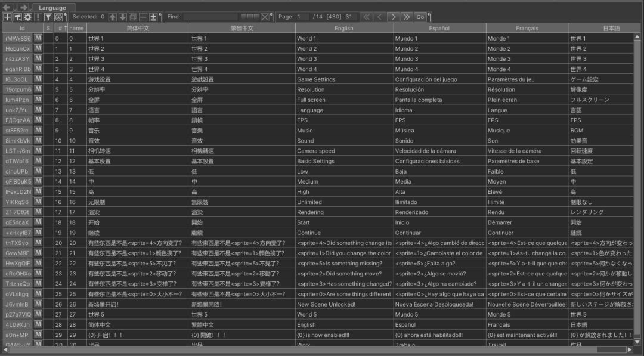This screenshot has height=356, width=644.
Task: Jump to last page double arrow
Action: click(407, 17)
